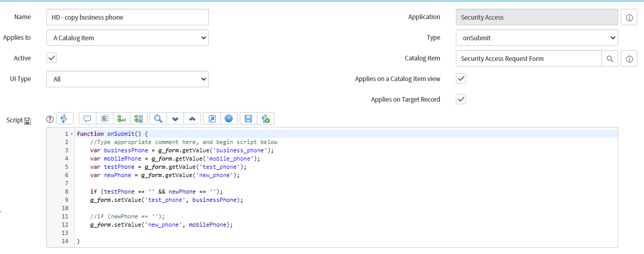The width and height of the screenshot is (644, 254).
Task: Click the 'Applies to' field label
Action: point(17,37)
